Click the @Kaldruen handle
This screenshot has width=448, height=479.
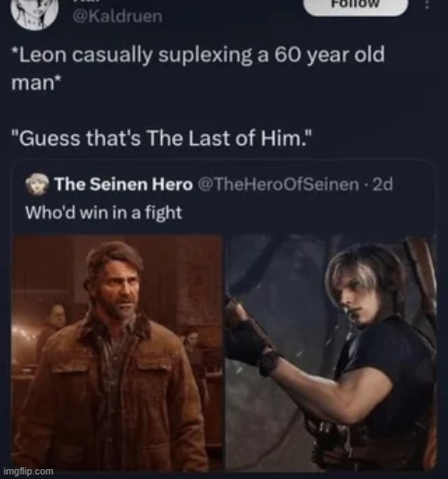tap(117, 16)
